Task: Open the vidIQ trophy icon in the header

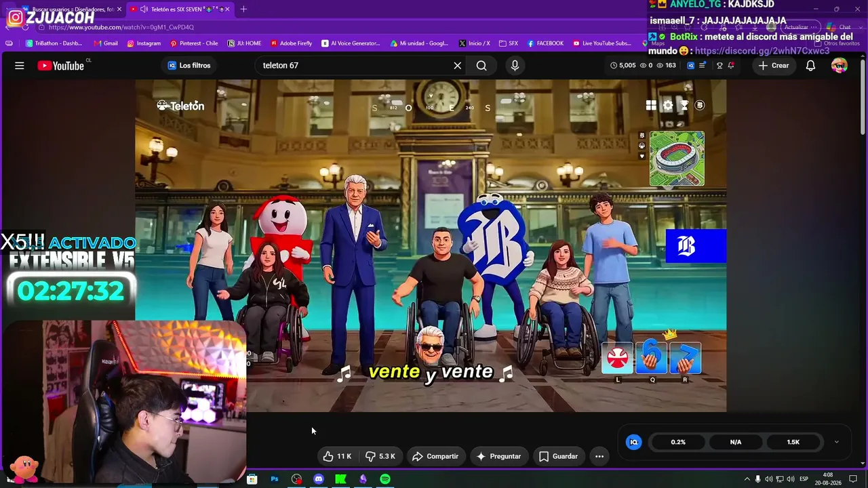Action: coord(719,66)
